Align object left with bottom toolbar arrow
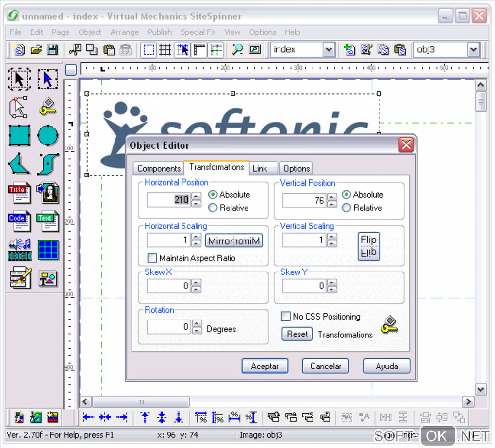 [88, 417]
